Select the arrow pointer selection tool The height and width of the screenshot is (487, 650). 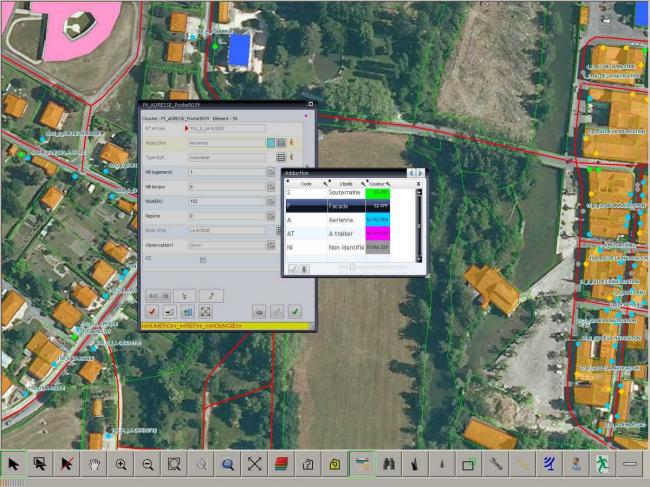click(14, 464)
